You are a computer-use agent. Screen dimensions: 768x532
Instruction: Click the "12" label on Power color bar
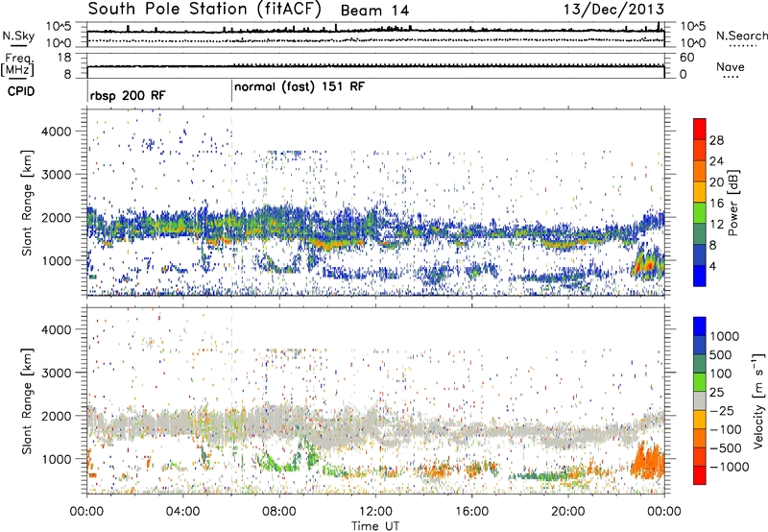tap(716, 225)
